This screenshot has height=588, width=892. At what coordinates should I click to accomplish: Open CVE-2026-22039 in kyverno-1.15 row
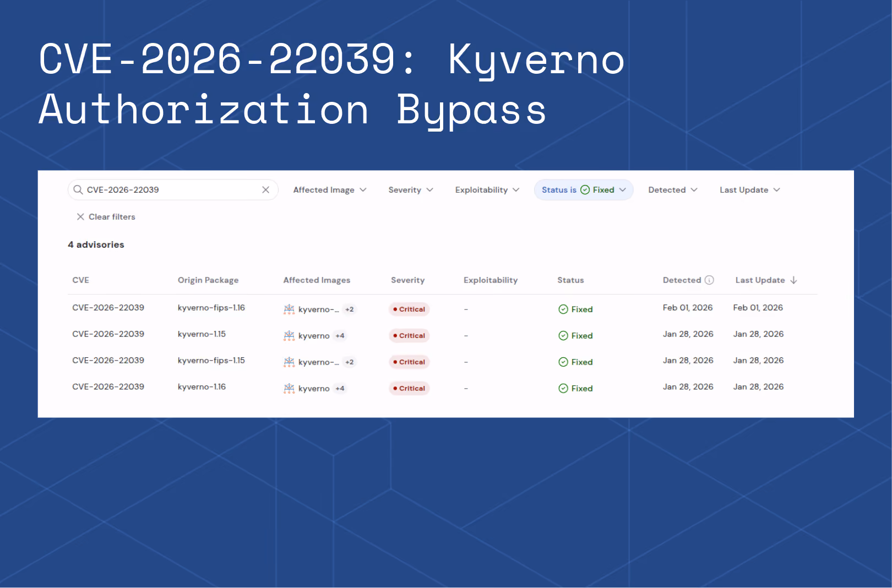pyautogui.click(x=108, y=334)
